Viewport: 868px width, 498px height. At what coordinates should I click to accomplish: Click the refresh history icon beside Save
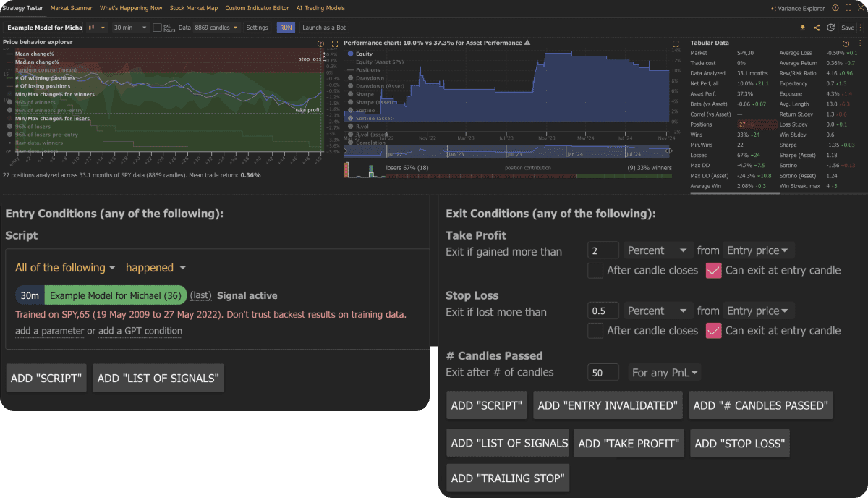pyautogui.click(x=830, y=27)
